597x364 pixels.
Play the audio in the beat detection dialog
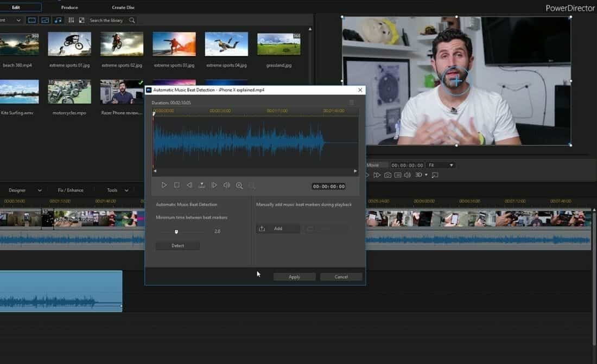[x=164, y=185]
